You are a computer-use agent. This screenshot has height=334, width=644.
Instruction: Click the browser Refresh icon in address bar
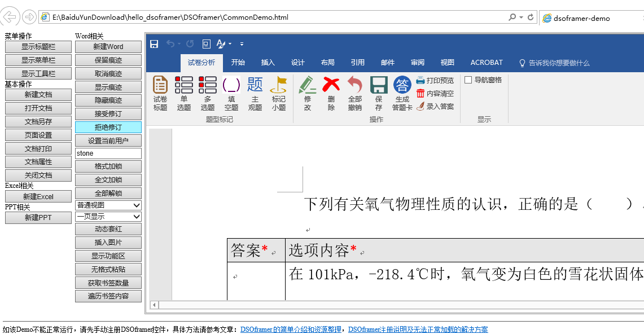click(x=531, y=17)
